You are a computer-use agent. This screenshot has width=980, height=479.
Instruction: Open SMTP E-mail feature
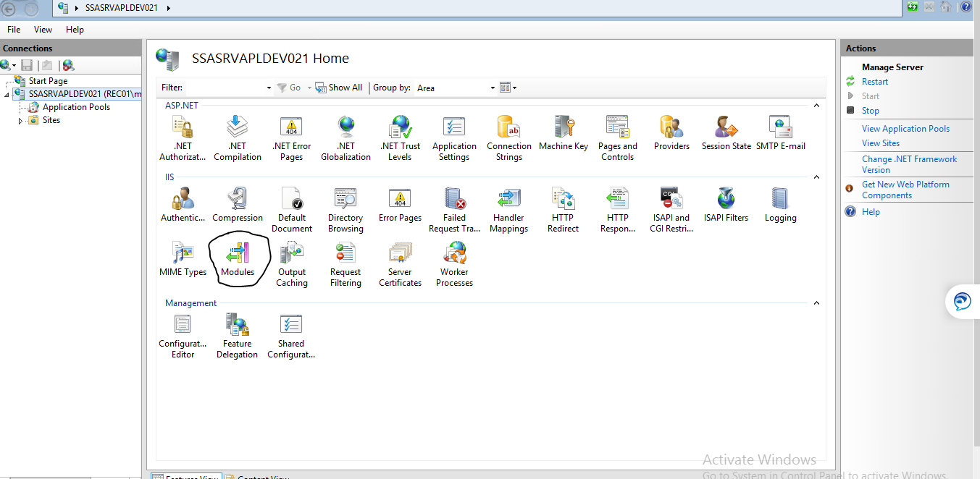coord(781,133)
